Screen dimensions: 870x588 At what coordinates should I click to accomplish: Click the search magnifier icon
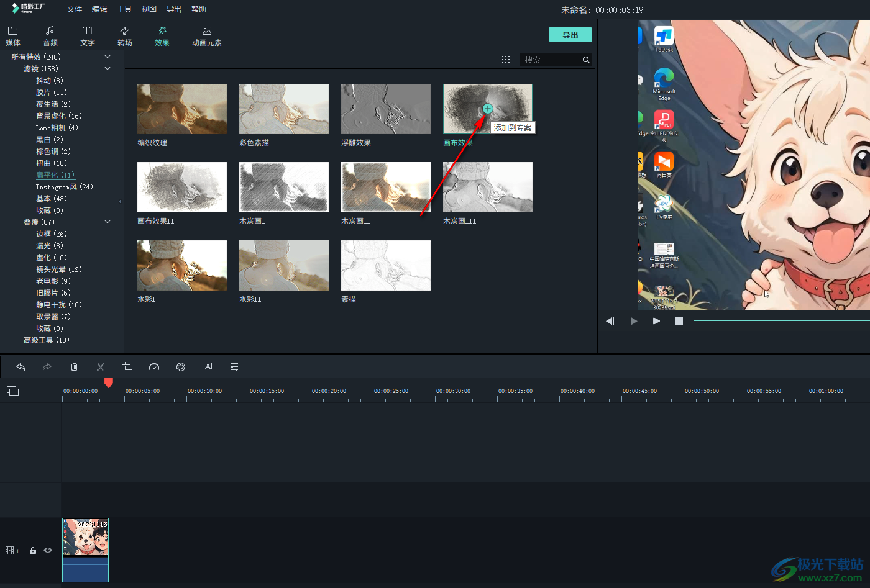tap(586, 60)
